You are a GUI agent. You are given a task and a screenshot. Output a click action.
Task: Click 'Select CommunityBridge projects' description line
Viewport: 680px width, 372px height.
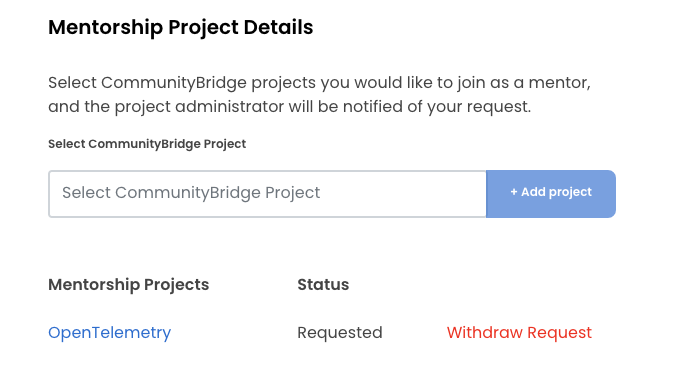coord(319,82)
